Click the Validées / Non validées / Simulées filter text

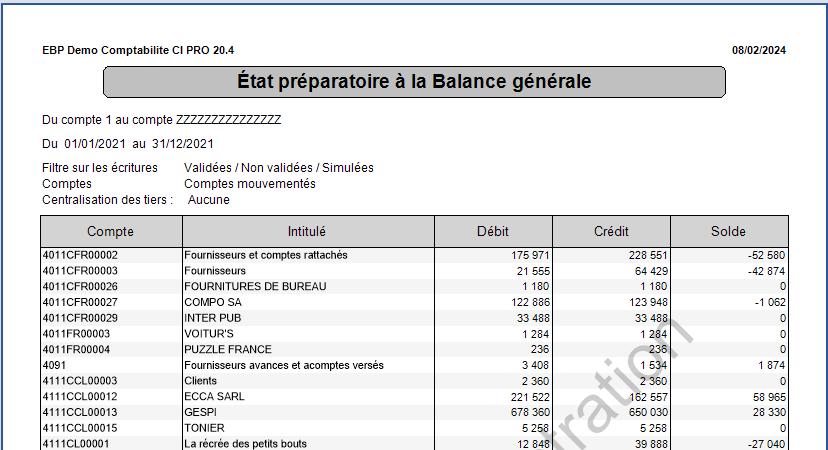(x=279, y=168)
